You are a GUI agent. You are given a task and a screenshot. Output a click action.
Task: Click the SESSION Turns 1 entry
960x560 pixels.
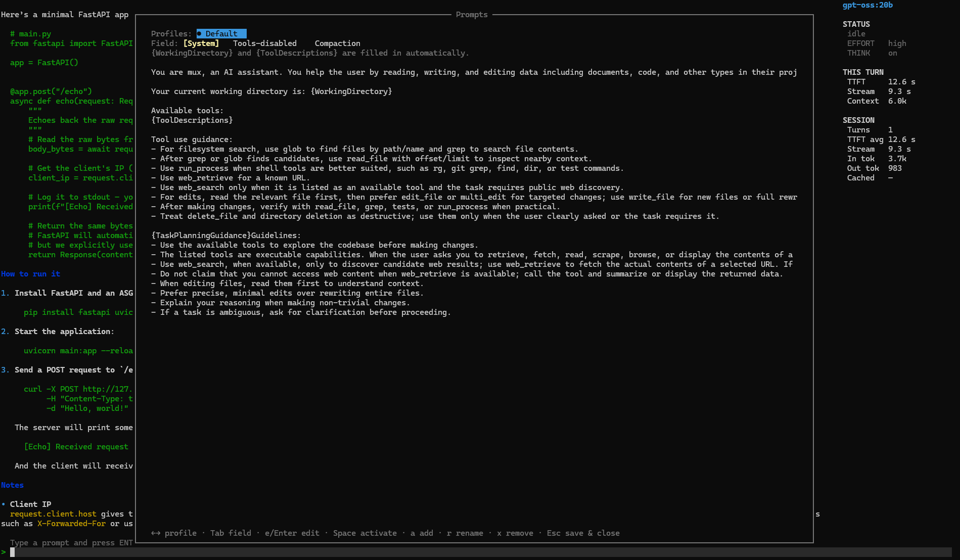870,130
